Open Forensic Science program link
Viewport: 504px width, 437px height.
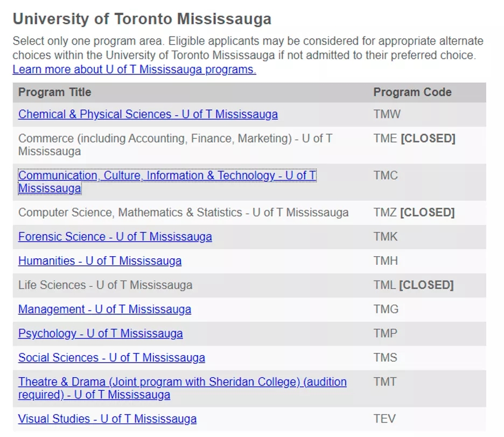click(x=115, y=237)
